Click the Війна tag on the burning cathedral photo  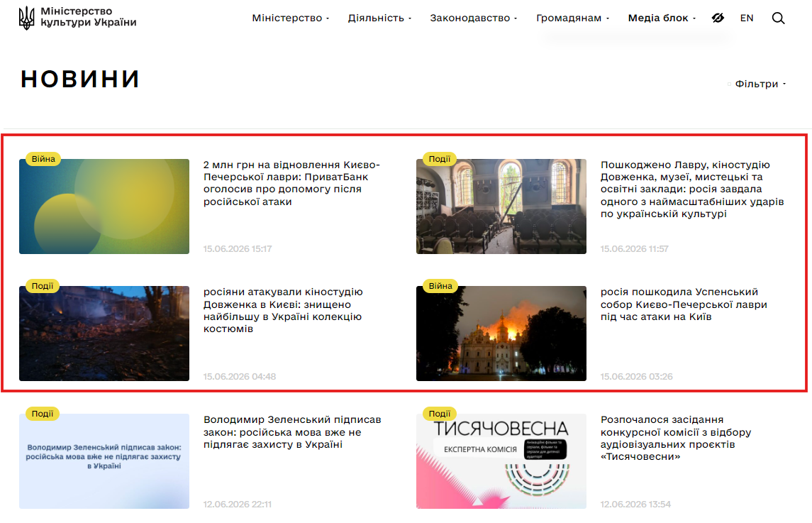440,285
